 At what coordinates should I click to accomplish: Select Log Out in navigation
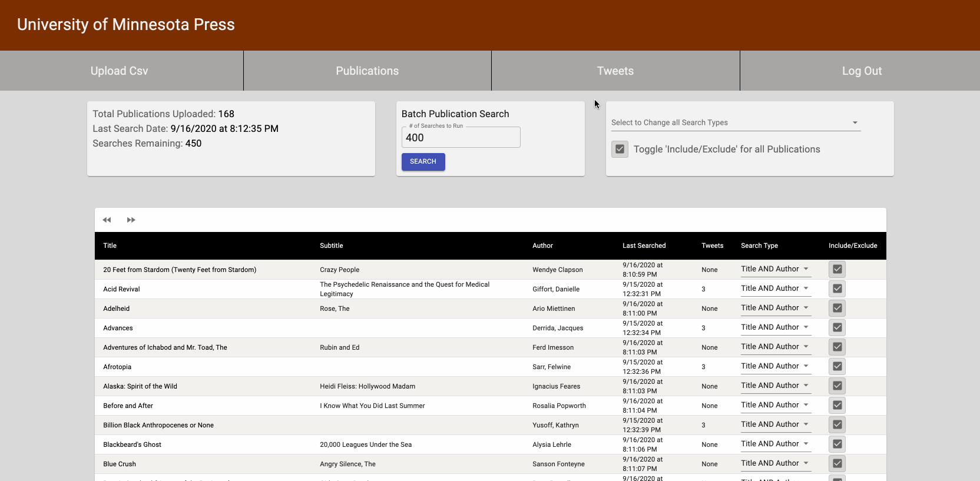click(862, 71)
